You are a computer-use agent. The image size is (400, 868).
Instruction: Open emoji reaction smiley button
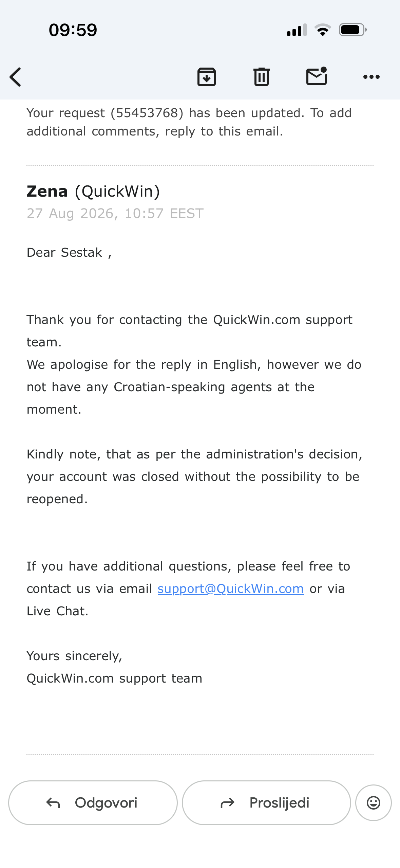374,803
